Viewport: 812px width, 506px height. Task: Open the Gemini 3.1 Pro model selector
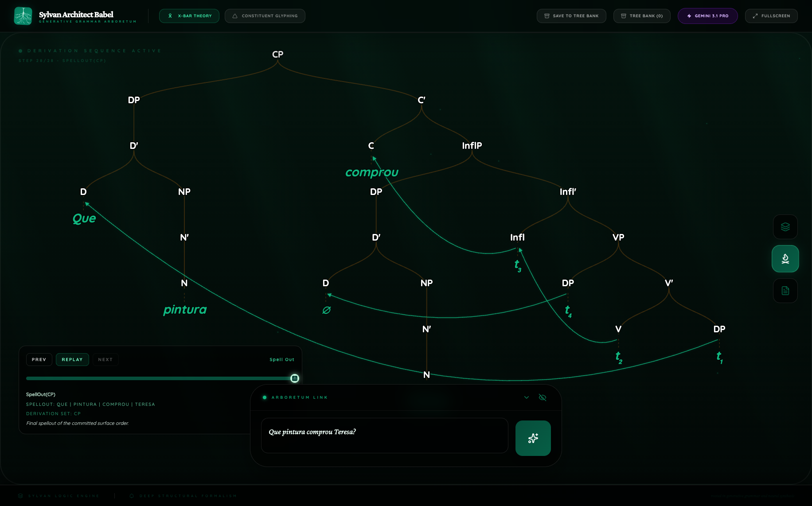tap(707, 16)
